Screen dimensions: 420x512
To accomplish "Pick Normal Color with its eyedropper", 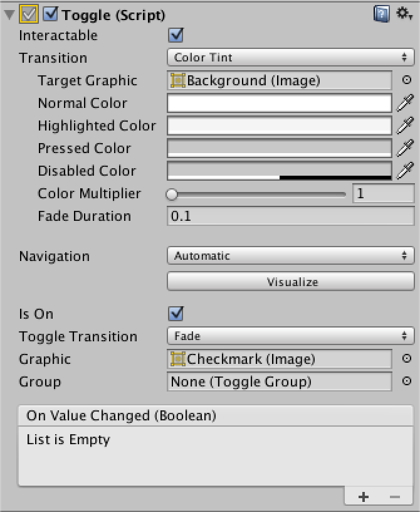I will click(x=405, y=103).
